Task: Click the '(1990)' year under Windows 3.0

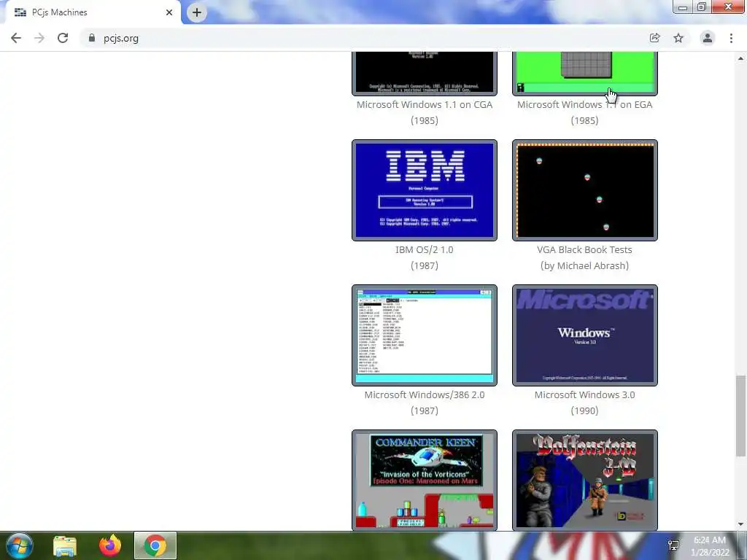Action: (584, 411)
